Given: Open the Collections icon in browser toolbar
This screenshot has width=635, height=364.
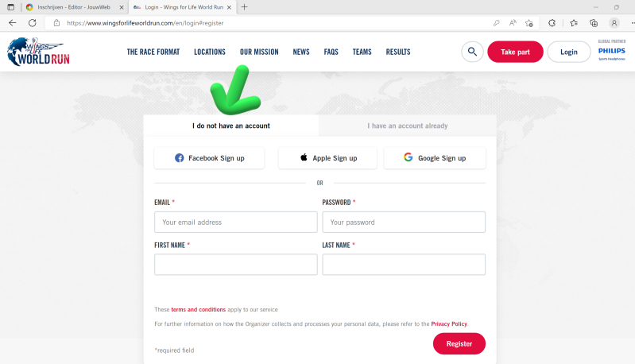Looking at the screenshot, I should click(593, 23).
